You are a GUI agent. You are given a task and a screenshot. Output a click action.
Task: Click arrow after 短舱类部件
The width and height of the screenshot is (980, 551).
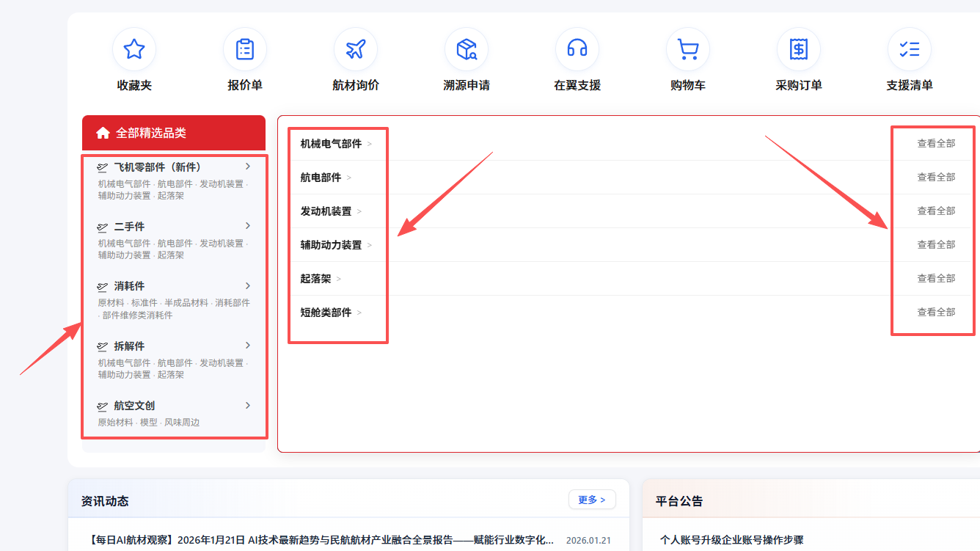pos(359,313)
